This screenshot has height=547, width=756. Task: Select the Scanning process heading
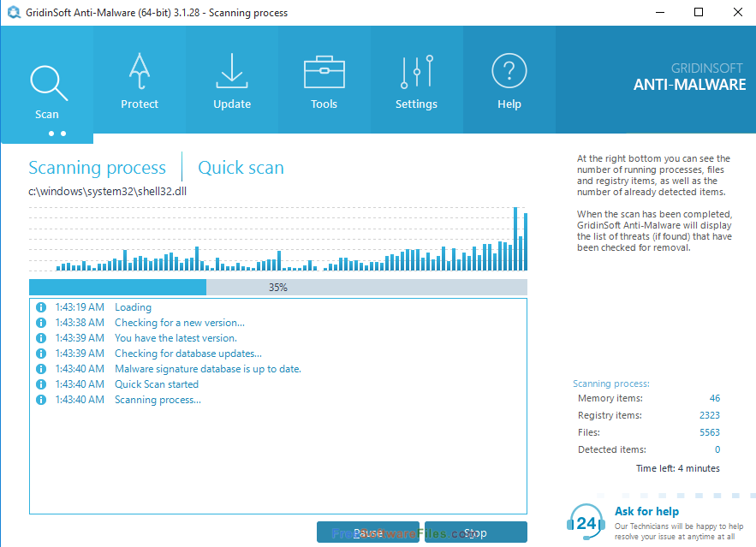point(97,168)
